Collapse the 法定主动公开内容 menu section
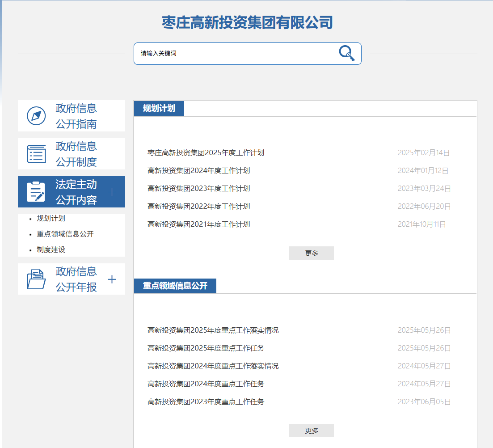The height and width of the screenshot is (448, 493). coord(112,192)
